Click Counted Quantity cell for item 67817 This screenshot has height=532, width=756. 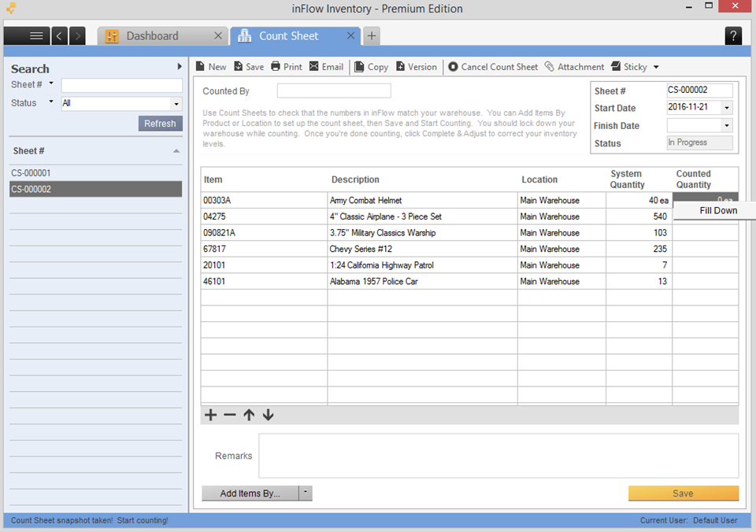click(x=705, y=249)
